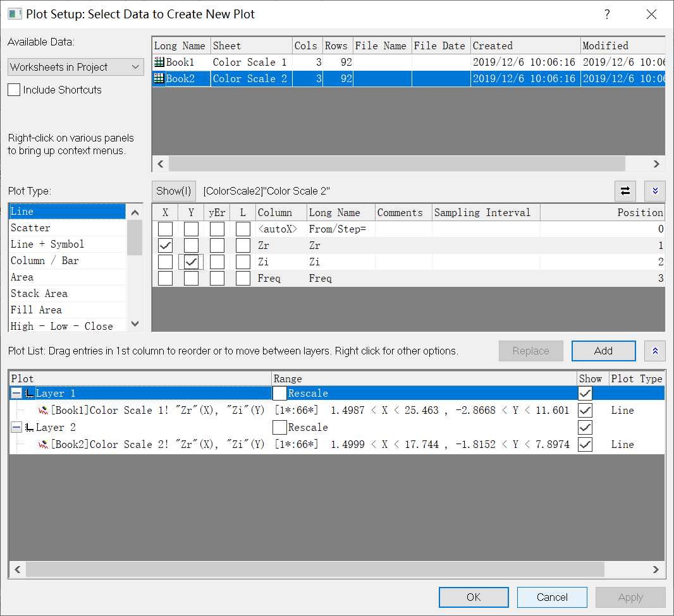This screenshot has height=616, width=674.
Task: Select Line + Symbol plot type
Action: tap(68, 245)
